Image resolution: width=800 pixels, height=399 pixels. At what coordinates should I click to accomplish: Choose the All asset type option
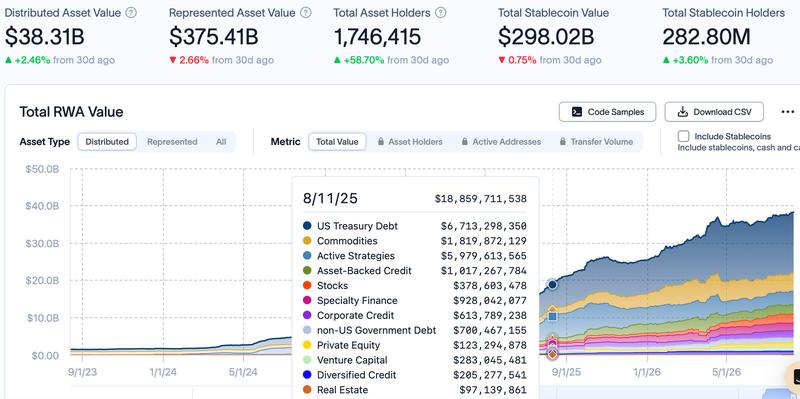(221, 142)
